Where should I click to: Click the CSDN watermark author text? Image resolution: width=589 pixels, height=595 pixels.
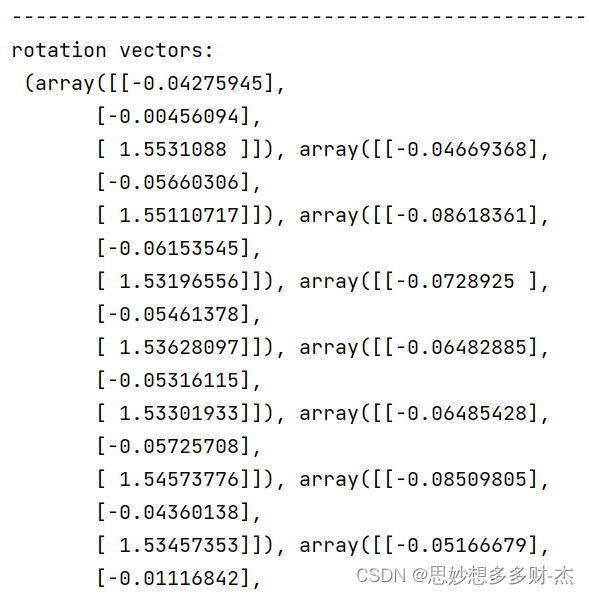coord(465,575)
